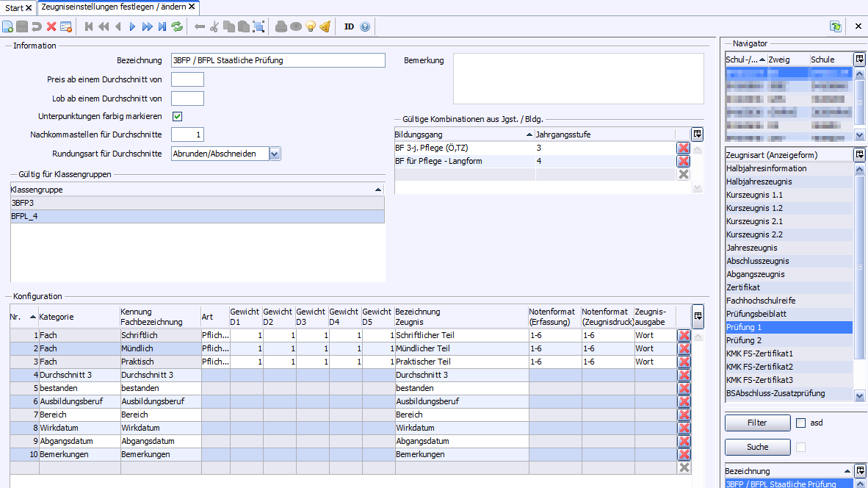Click the red X delete toolbar icon
The width and height of the screenshot is (868, 488).
(x=51, y=26)
